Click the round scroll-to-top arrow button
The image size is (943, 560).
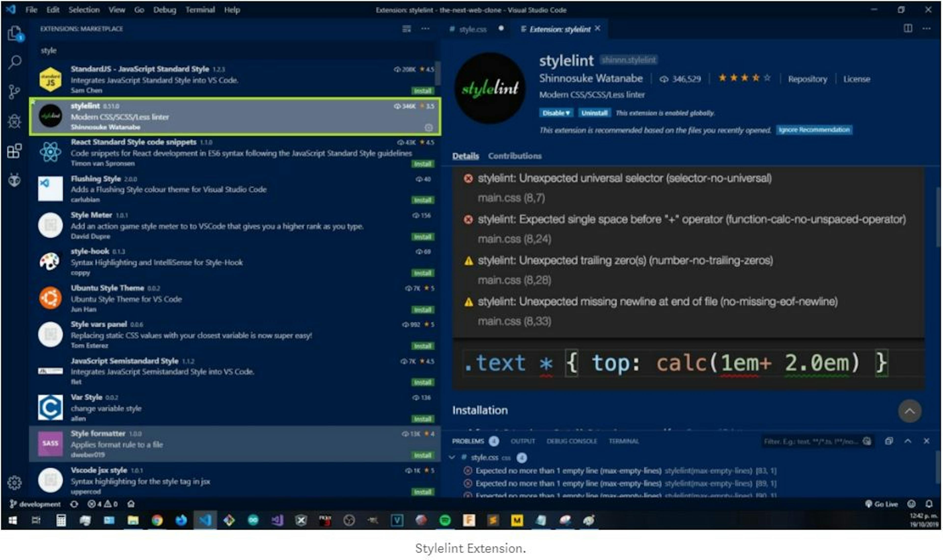909,411
